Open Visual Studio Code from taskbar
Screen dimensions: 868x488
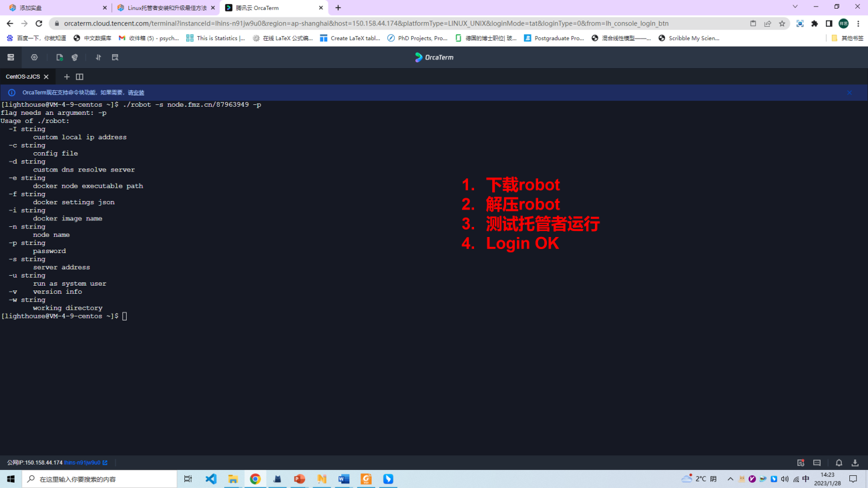[x=211, y=479]
